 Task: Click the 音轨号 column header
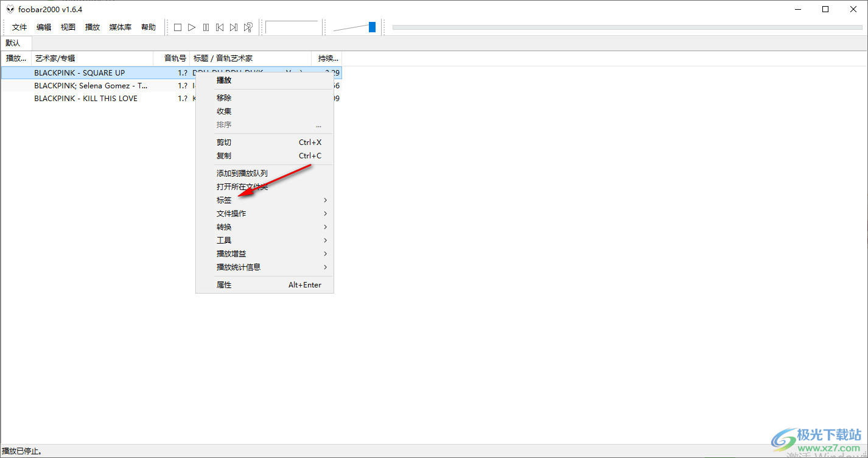[172, 58]
